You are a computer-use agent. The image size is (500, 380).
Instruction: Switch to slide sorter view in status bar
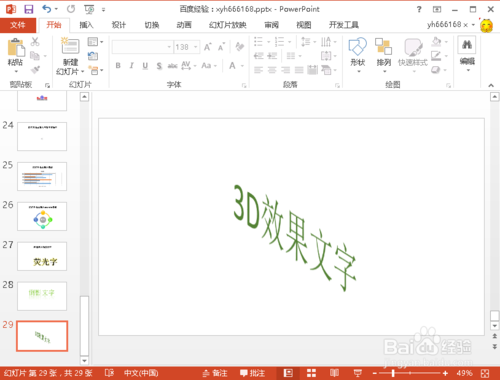(311, 373)
